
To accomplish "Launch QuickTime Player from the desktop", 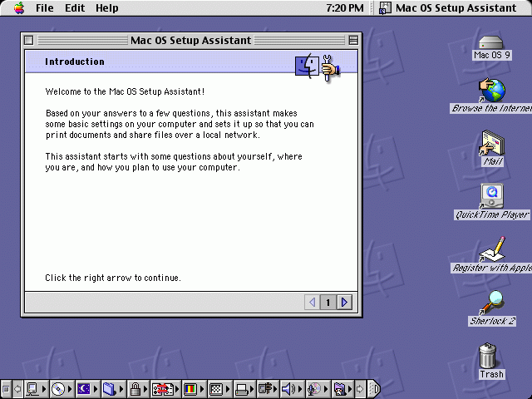I will tap(492, 196).
